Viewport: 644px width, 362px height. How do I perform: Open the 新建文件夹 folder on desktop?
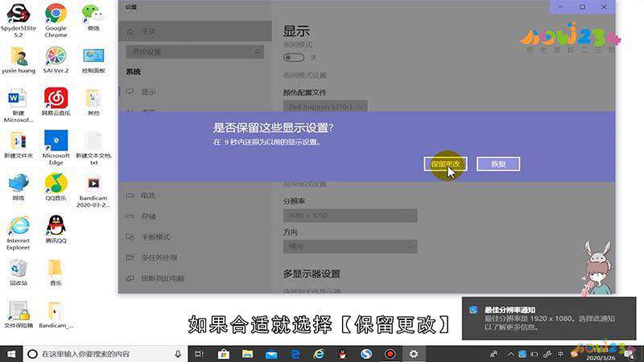click(18, 145)
